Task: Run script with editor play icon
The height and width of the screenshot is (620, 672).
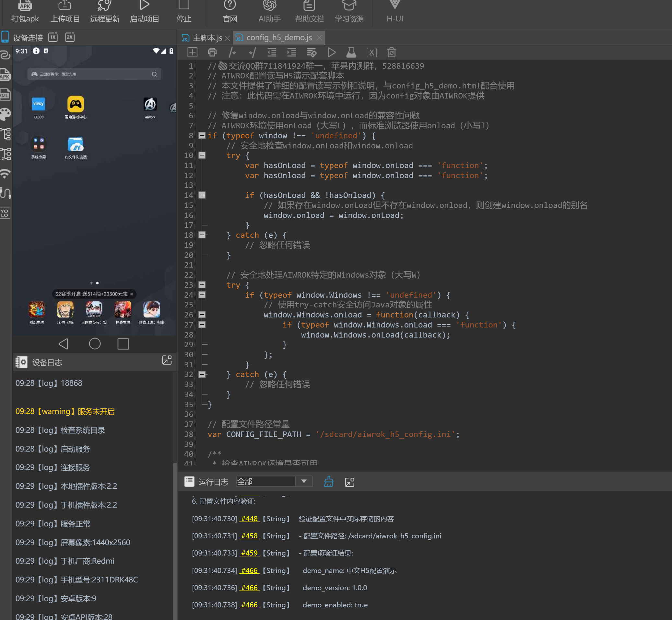Action: pyautogui.click(x=331, y=52)
